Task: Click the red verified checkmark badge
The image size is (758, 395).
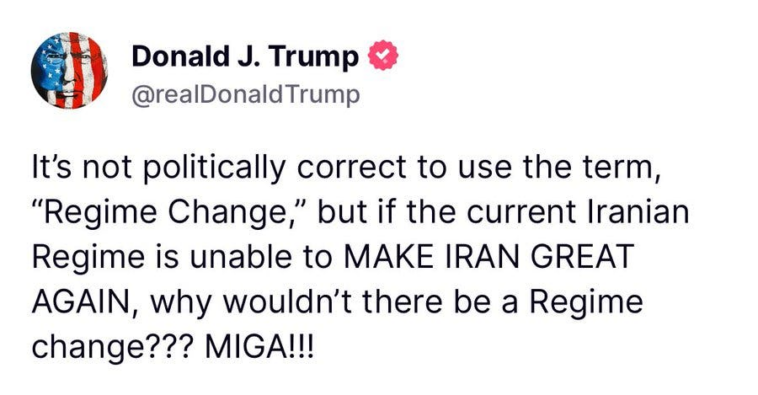Action: (383, 55)
